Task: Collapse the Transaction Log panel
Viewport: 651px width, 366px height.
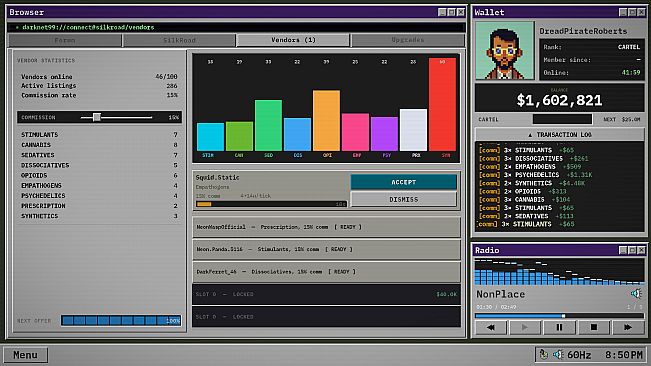Action: pos(559,134)
